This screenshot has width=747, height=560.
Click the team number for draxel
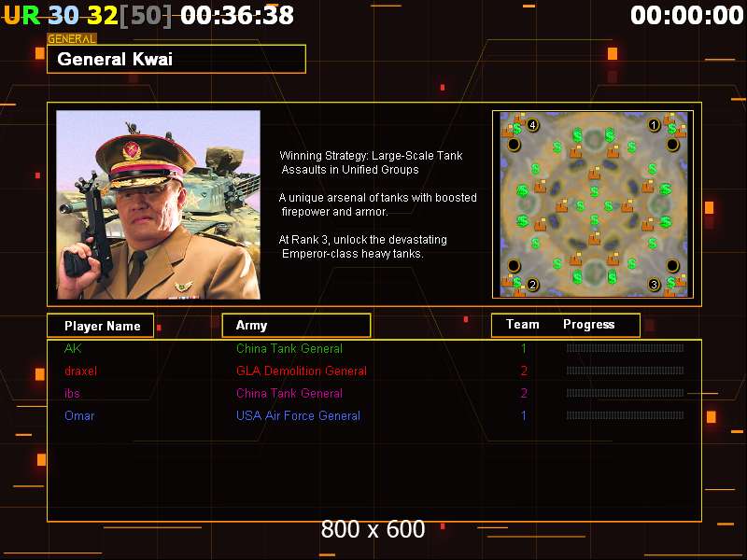click(x=524, y=371)
